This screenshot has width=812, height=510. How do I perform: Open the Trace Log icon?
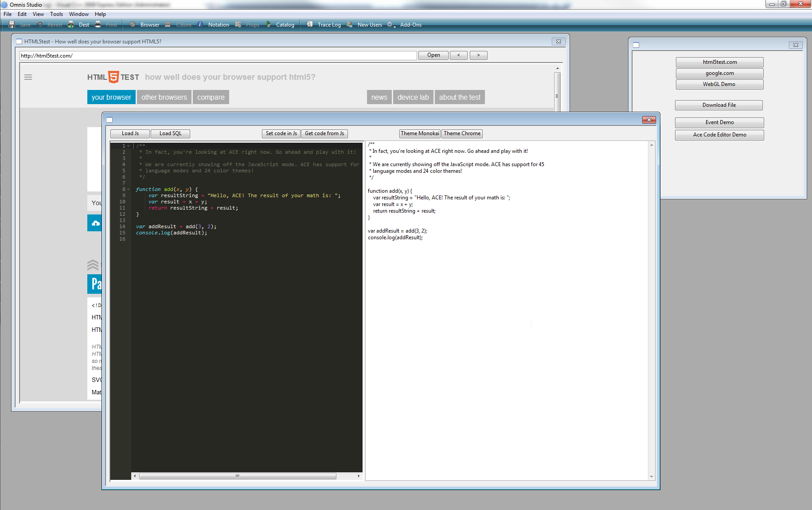pyautogui.click(x=310, y=25)
